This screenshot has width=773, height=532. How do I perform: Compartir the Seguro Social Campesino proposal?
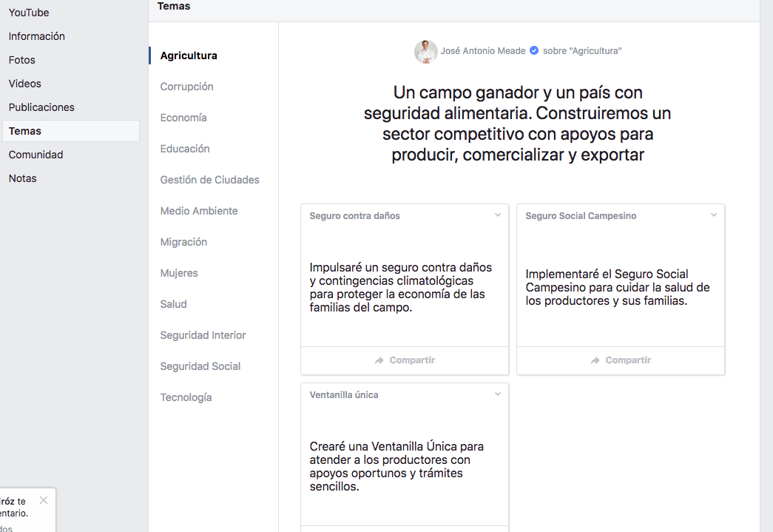[x=621, y=360]
